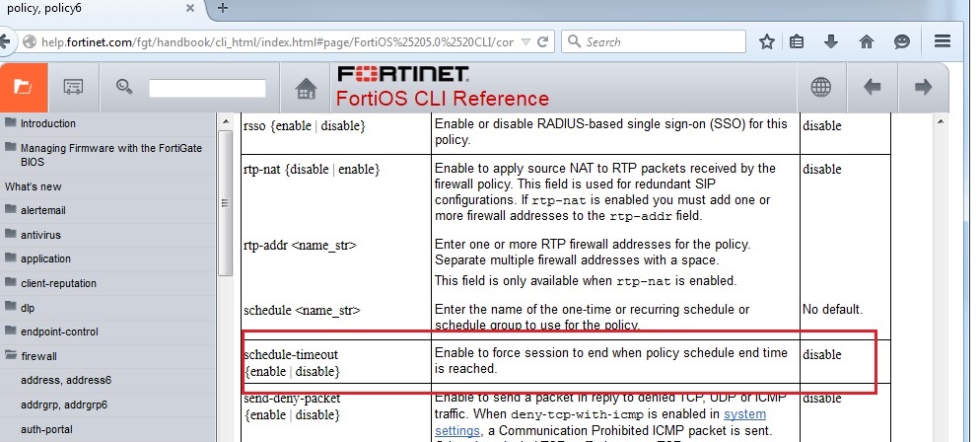
Task: Go to next help topic with right arrow
Action: click(x=923, y=87)
